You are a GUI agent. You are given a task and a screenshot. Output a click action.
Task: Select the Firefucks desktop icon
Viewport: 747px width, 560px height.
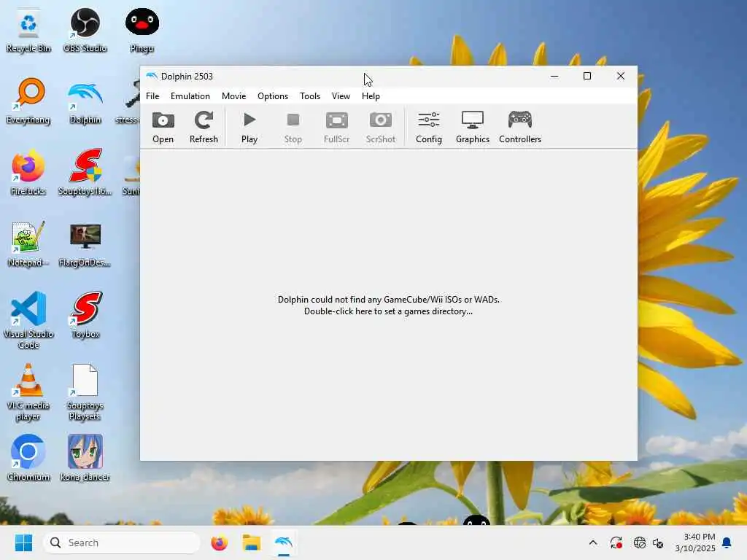[28, 173]
